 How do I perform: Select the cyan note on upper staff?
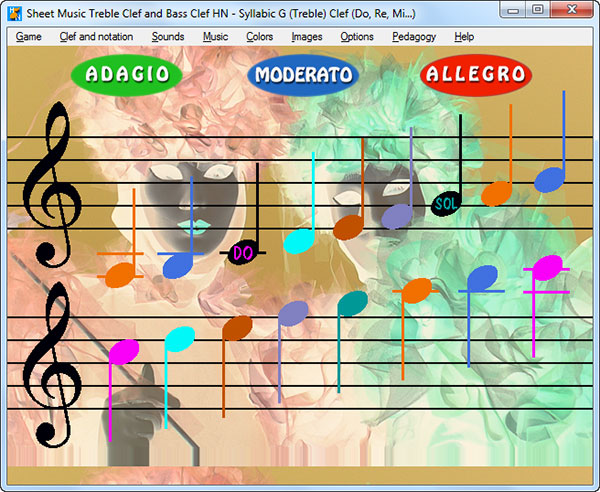point(299,241)
